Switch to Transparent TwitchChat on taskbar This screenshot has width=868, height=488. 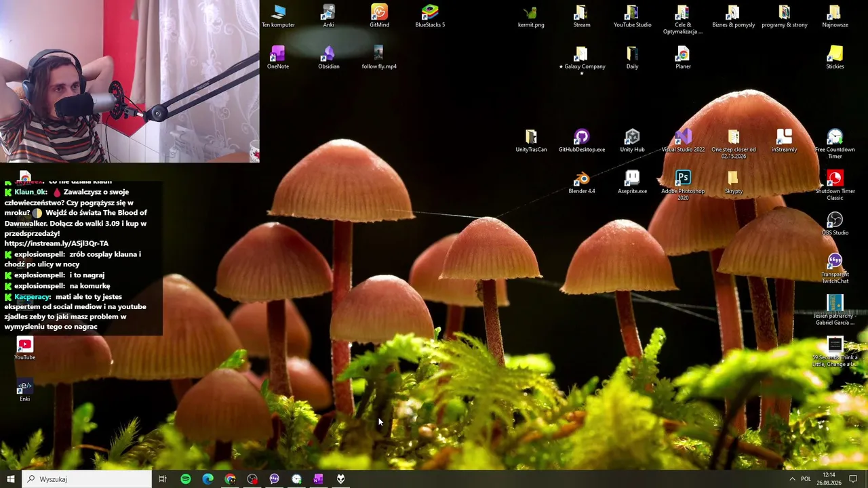tap(274, 479)
